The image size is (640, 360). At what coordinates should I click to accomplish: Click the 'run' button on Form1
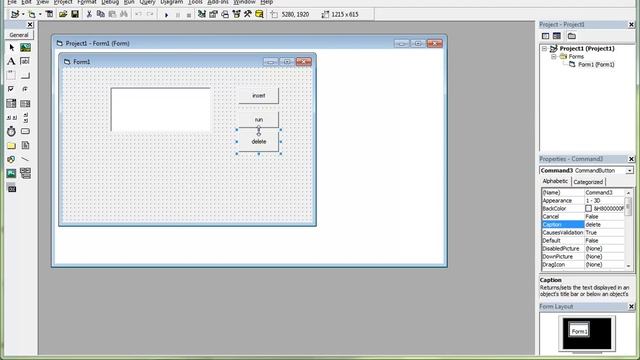(x=259, y=120)
